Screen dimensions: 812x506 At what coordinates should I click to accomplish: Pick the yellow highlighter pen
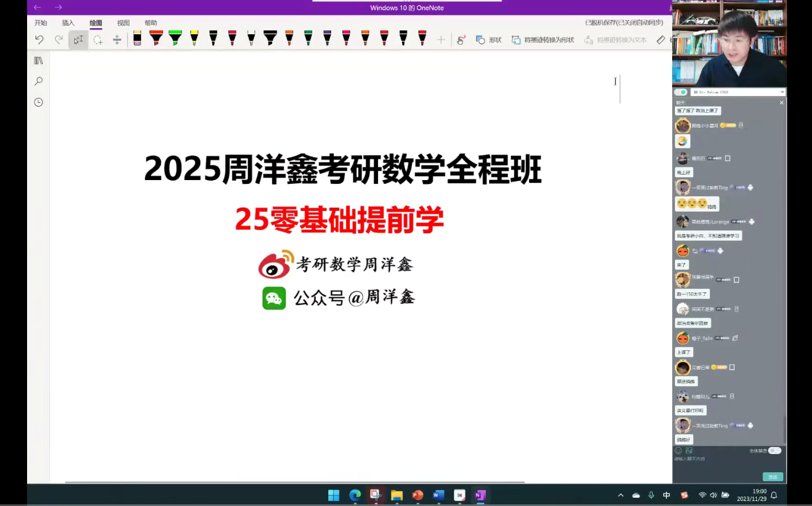coord(194,38)
